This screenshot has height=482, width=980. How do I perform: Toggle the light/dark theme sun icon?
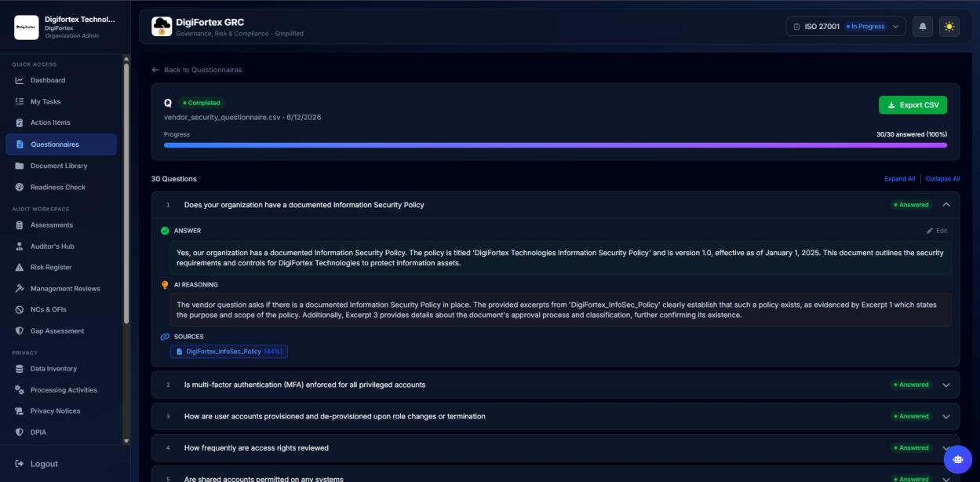[949, 27]
